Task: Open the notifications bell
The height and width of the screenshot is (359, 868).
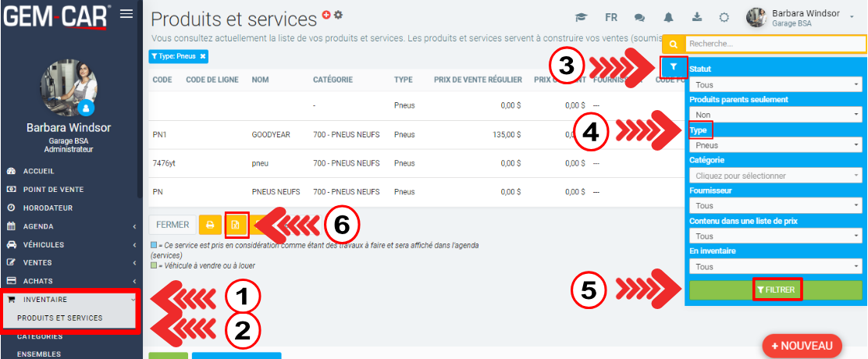Action: 668,17
